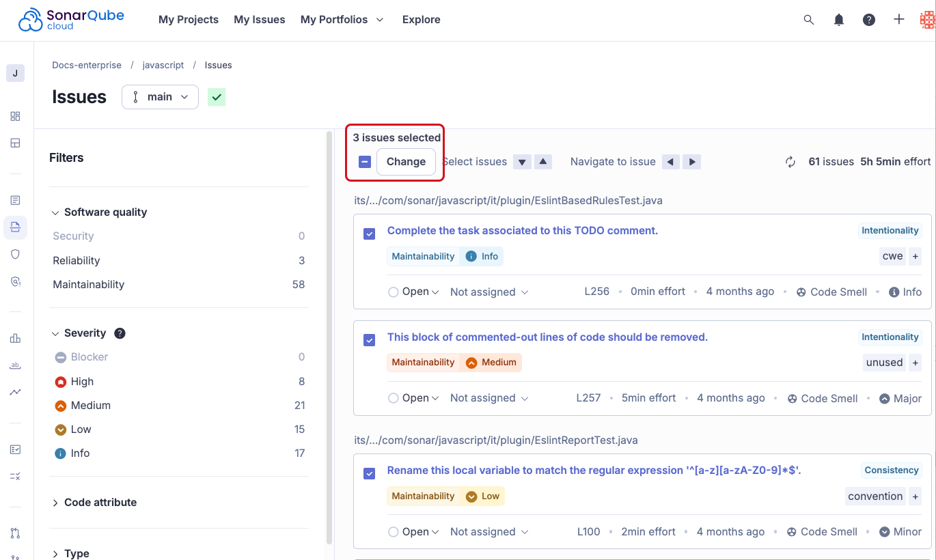Toggle the bulk select-all checkbox beside Change
Screen dimensions: 936x560
coord(365,162)
